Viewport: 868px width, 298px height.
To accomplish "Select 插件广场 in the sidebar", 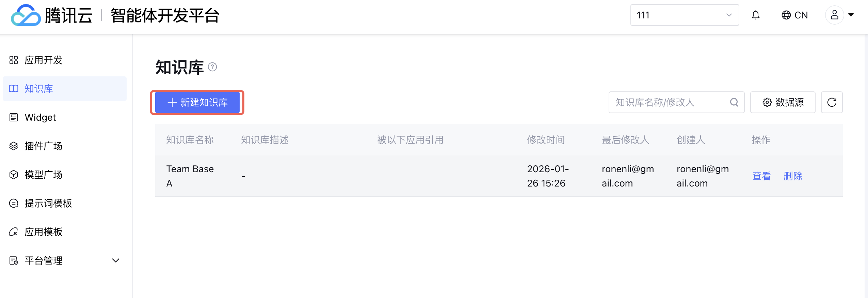I will pyautogui.click(x=44, y=146).
